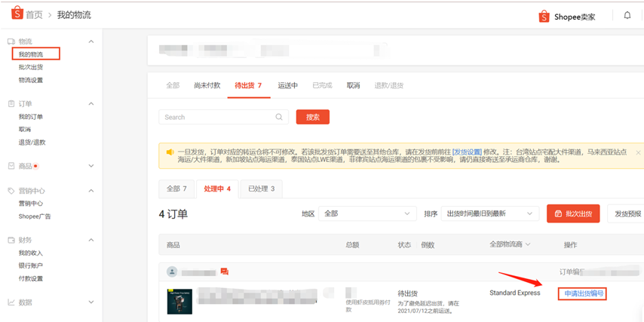
Task: Click the 批次出货 orange button
Action: pyautogui.click(x=573, y=213)
